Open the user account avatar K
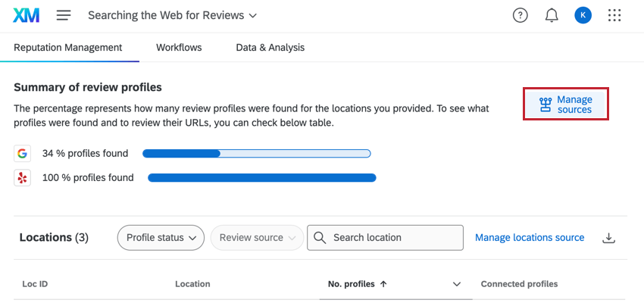Screen dimensions: 644x303 coord(583,16)
